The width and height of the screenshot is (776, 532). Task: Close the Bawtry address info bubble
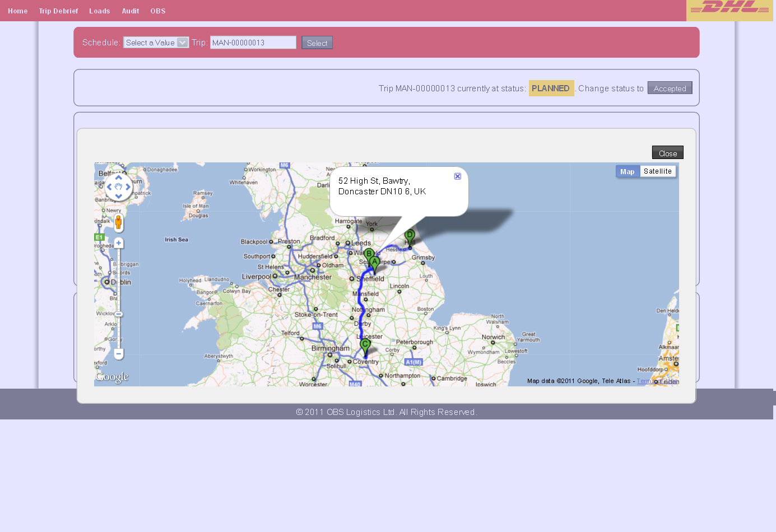coord(458,176)
